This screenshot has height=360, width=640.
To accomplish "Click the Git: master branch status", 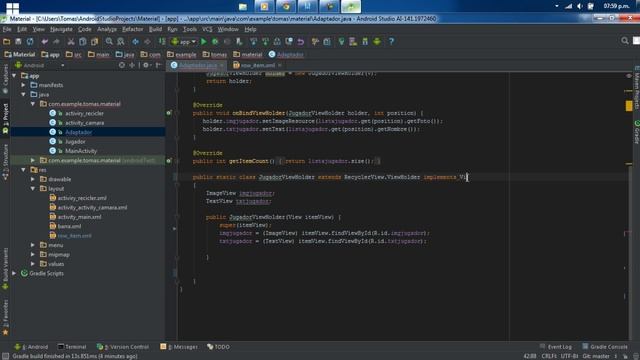I will 596,356.
